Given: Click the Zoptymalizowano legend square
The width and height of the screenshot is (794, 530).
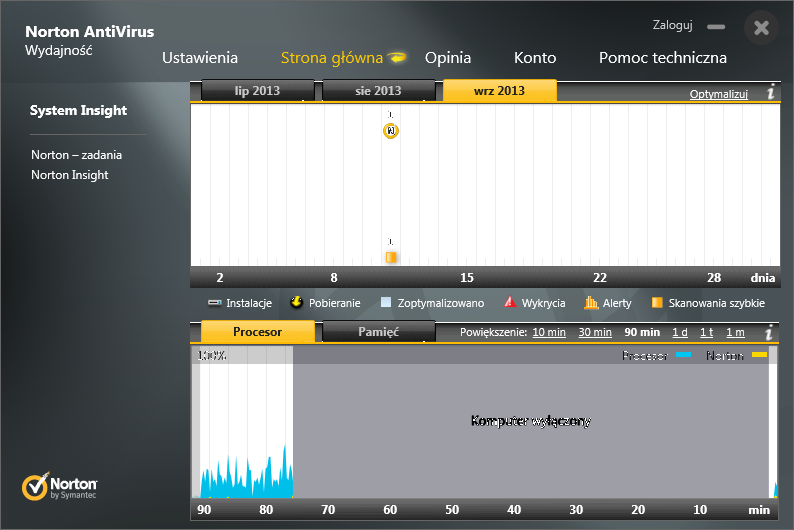Looking at the screenshot, I should tap(386, 302).
